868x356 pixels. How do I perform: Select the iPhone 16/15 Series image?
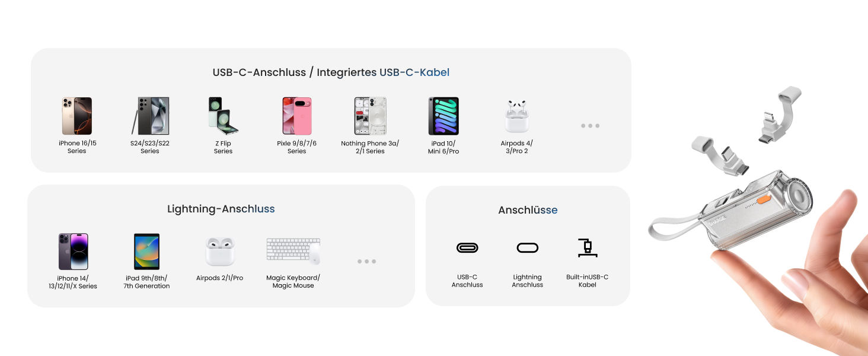76,116
